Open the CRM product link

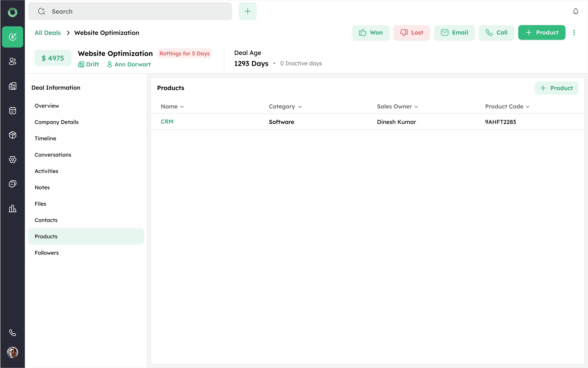tap(167, 122)
